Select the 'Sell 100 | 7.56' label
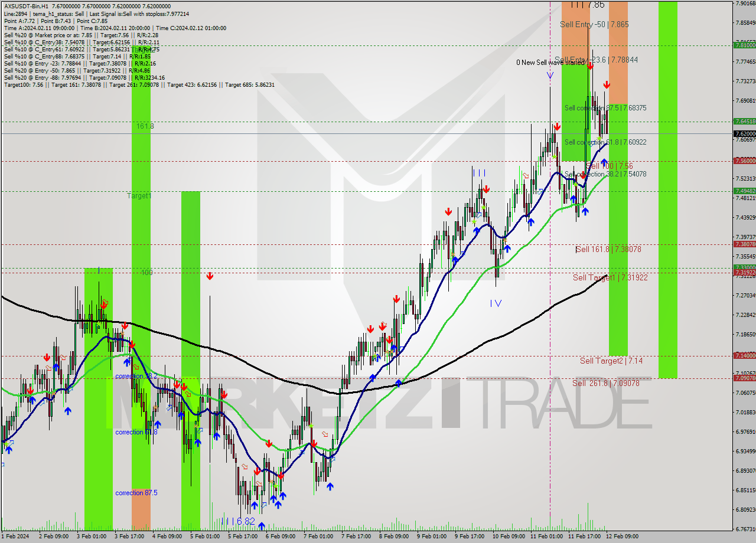 tap(610, 166)
